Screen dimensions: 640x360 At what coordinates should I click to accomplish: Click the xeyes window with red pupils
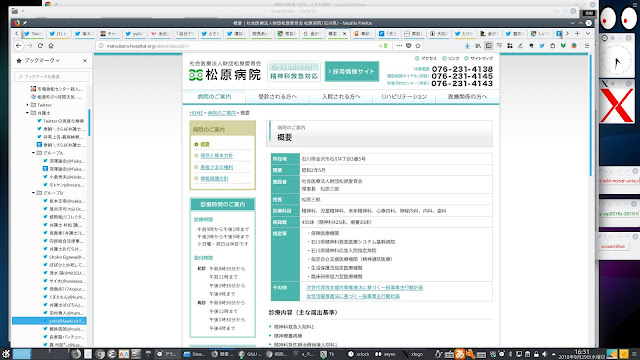click(x=618, y=18)
